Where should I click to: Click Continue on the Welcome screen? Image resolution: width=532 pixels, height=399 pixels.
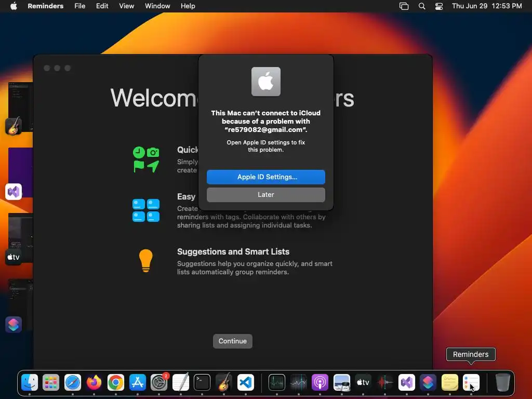click(232, 341)
